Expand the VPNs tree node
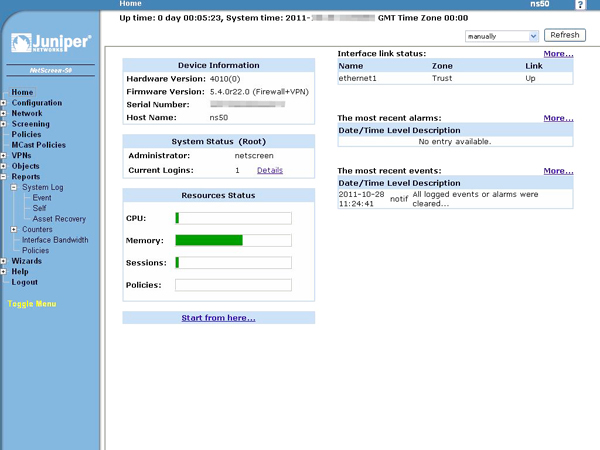The width and height of the screenshot is (600, 450). click(3, 156)
